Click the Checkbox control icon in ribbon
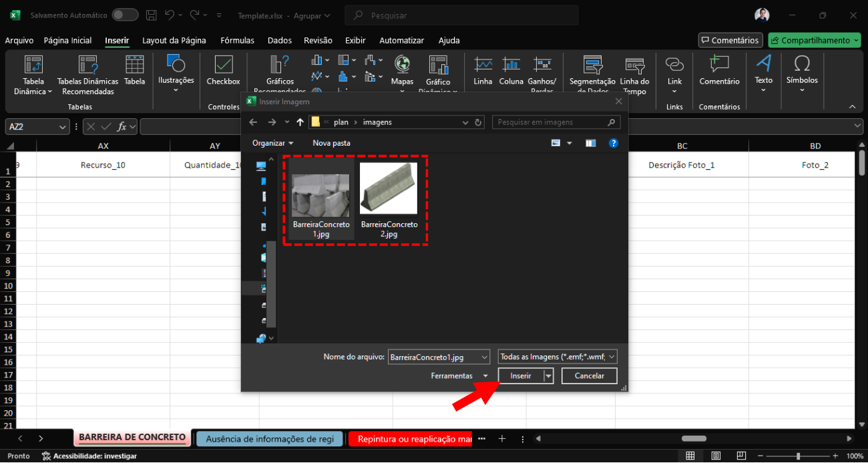 point(223,65)
